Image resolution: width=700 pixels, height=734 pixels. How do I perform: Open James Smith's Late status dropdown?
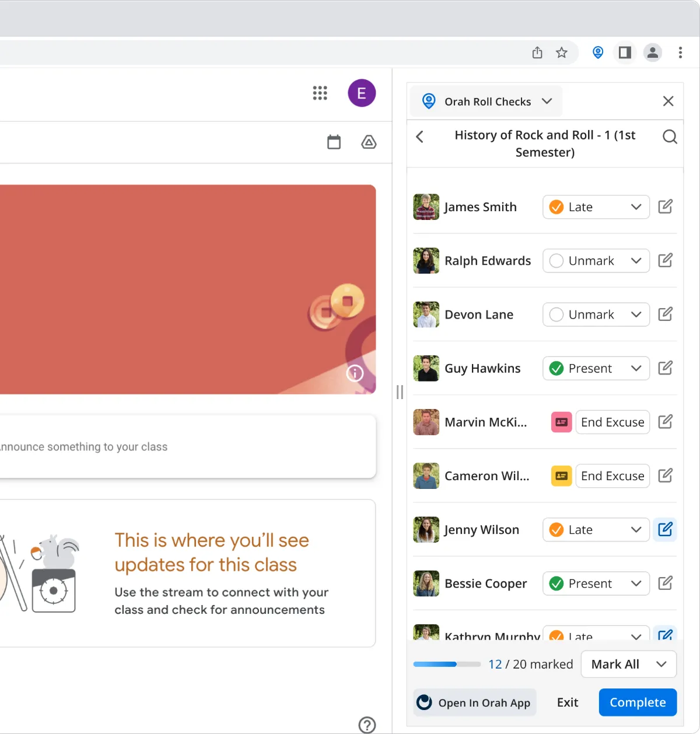pos(596,207)
